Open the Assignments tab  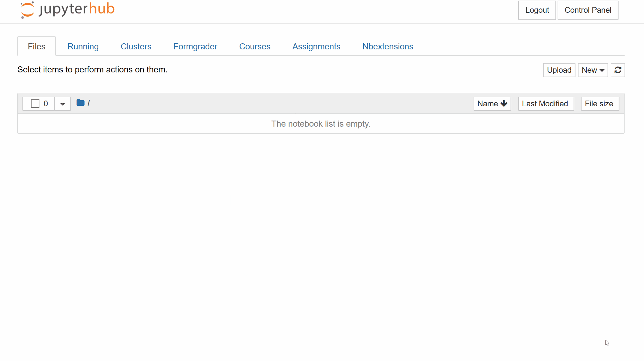tap(316, 46)
